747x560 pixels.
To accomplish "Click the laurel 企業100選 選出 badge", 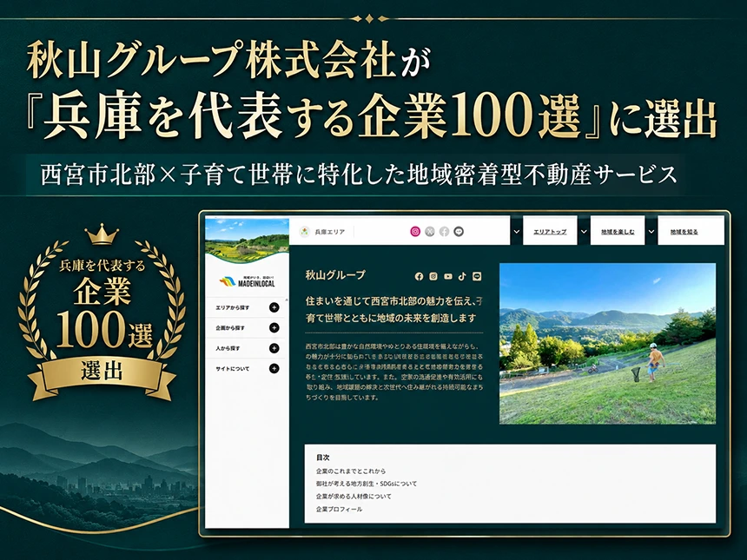I will pyautogui.click(x=102, y=312).
